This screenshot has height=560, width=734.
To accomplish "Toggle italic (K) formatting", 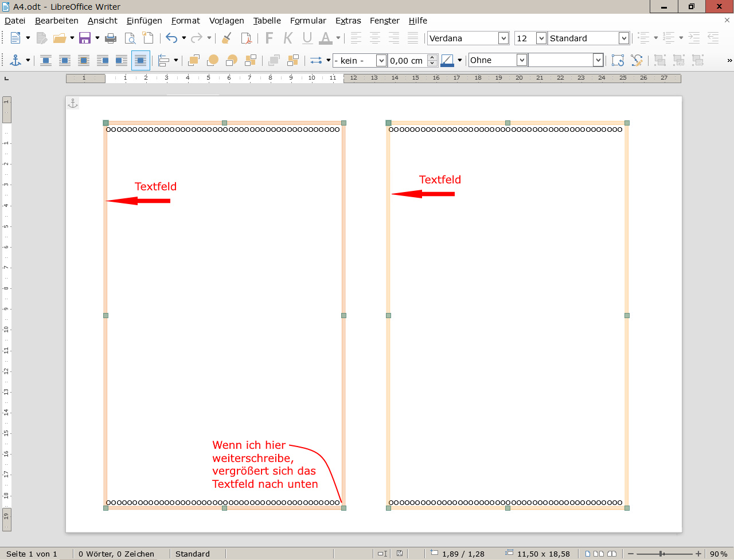I will [x=288, y=38].
